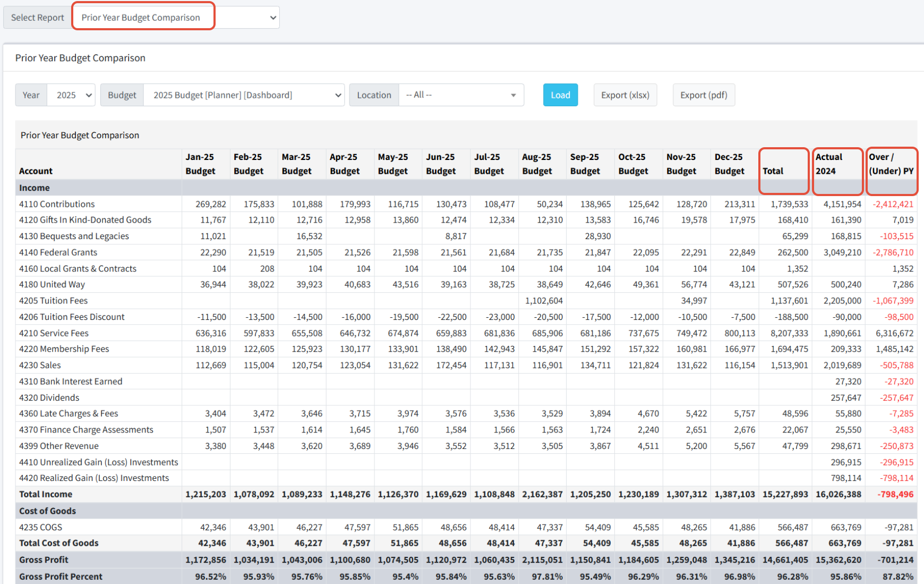The width and height of the screenshot is (924, 584).
Task: Select the 4205 Tuition Fees row
Action: [x=466, y=301]
